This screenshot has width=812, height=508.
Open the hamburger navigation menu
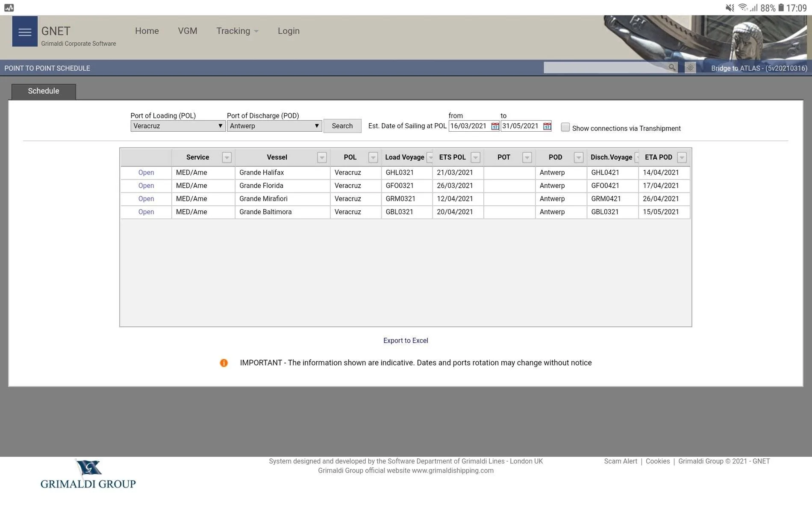pyautogui.click(x=25, y=32)
